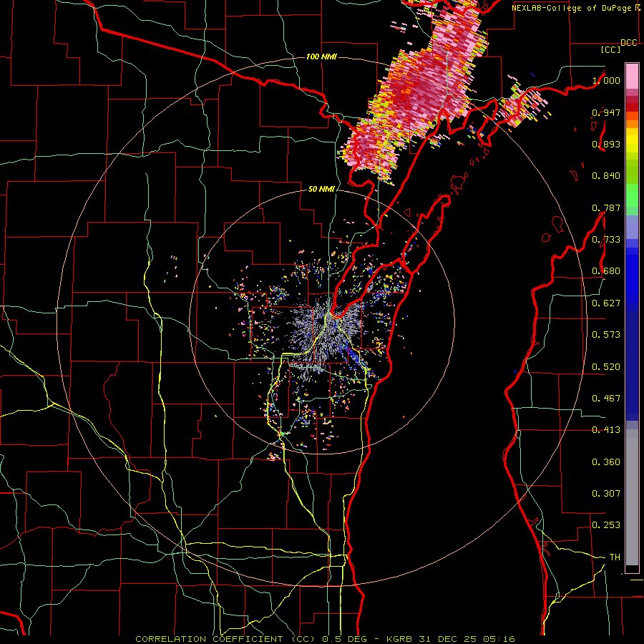Click the "DCC" label above the legend
The width and height of the screenshot is (644, 644).
click(629, 42)
